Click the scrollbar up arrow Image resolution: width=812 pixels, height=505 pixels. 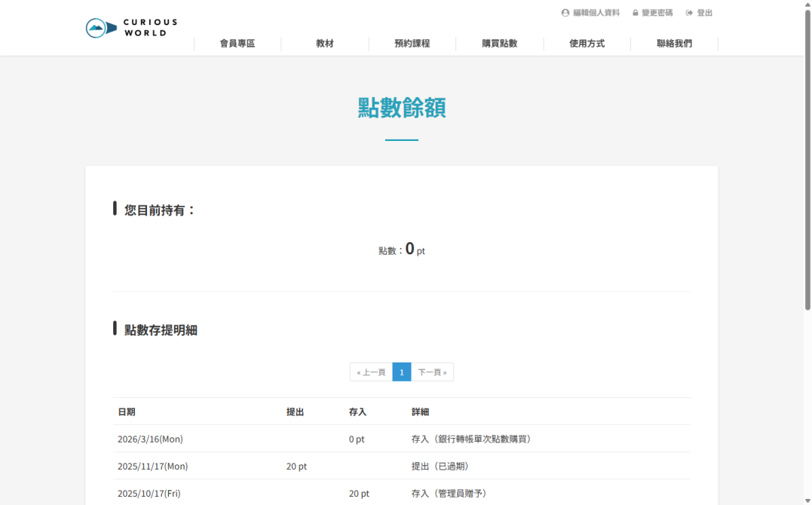click(807, 4)
